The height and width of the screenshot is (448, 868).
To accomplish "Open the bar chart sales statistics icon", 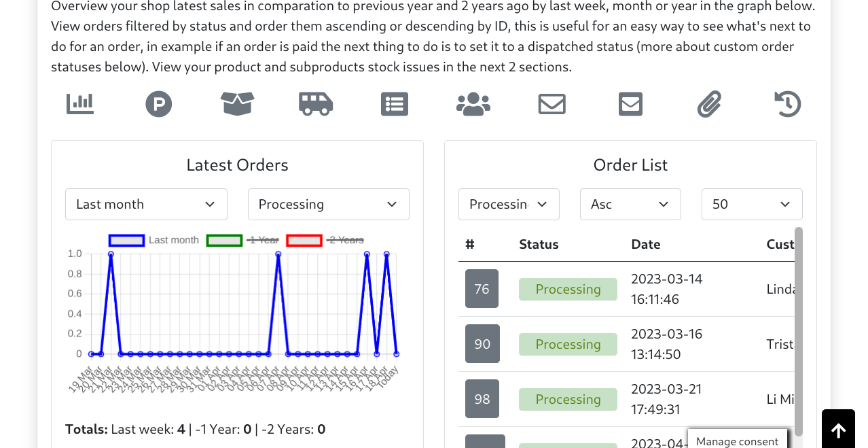I will [x=80, y=104].
